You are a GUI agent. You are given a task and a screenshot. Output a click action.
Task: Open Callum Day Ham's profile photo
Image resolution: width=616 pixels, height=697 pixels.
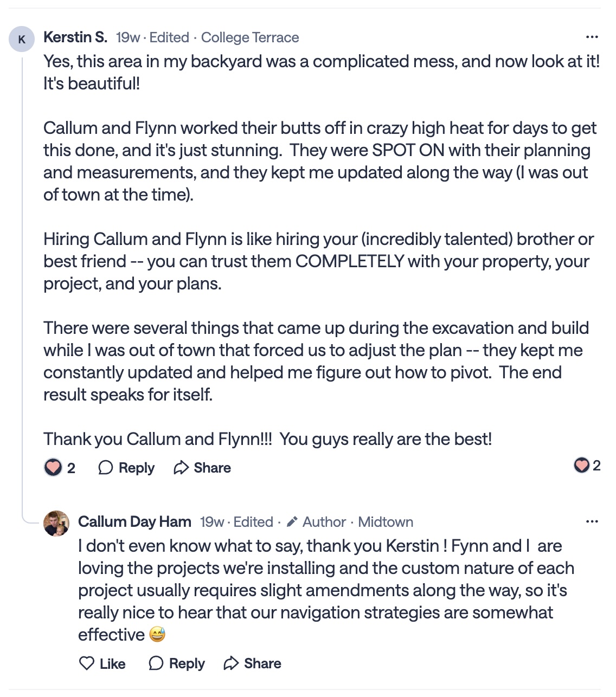[x=56, y=524]
